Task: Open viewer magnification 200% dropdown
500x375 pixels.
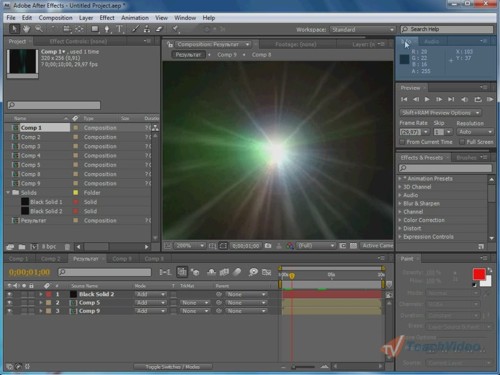Action: click(189, 246)
